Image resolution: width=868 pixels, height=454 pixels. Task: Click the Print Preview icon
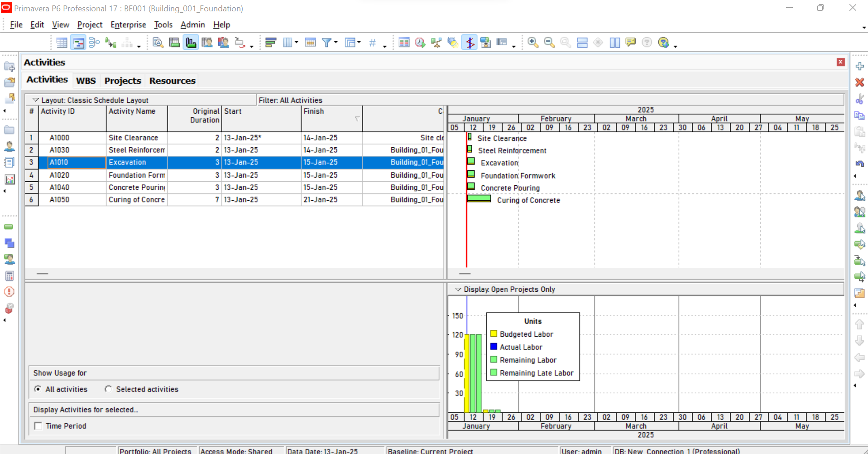click(x=158, y=43)
